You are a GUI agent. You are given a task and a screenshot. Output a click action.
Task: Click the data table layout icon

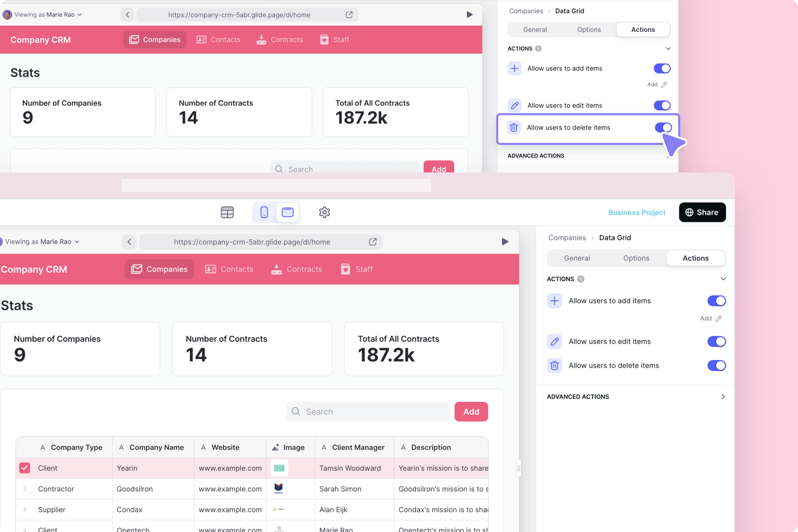tap(227, 212)
